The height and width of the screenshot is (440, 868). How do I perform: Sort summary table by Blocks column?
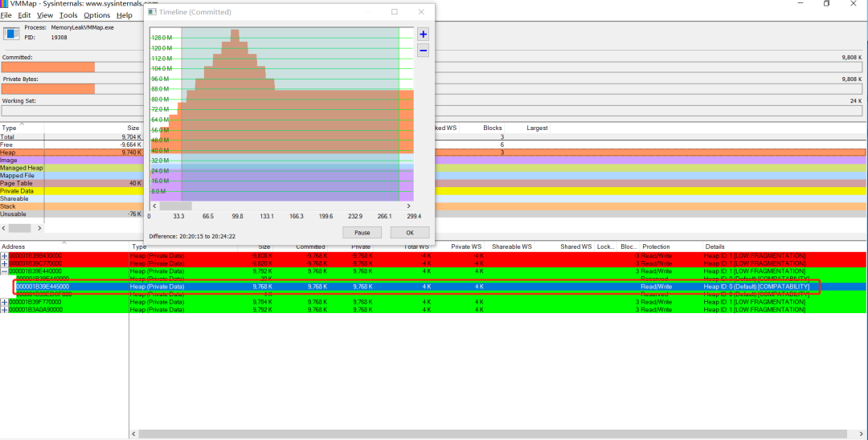click(x=481, y=128)
